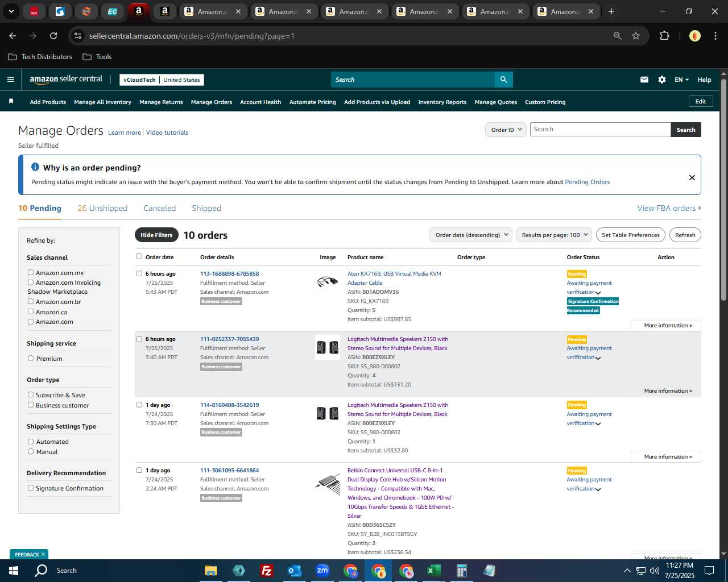Check the Amazon.com.br sales channel box
Image resolution: width=728 pixels, height=582 pixels.
(x=31, y=301)
